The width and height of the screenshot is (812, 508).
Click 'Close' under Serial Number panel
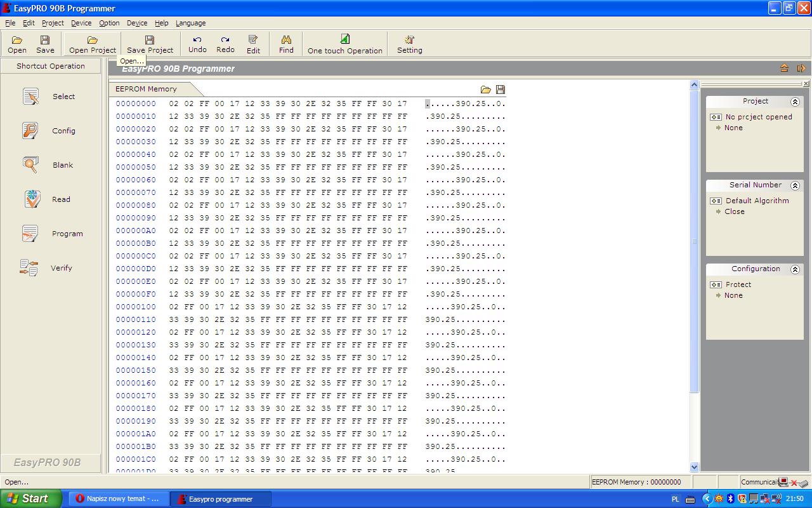click(x=735, y=211)
